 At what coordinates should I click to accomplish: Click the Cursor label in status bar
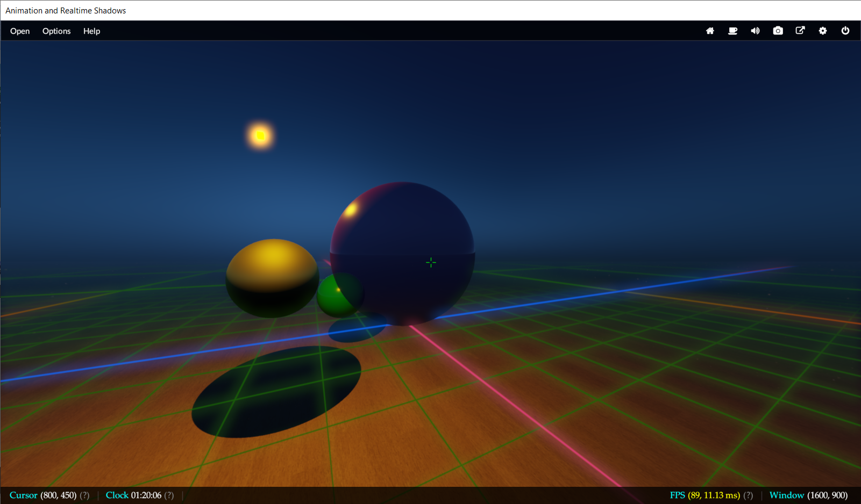point(24,495)
